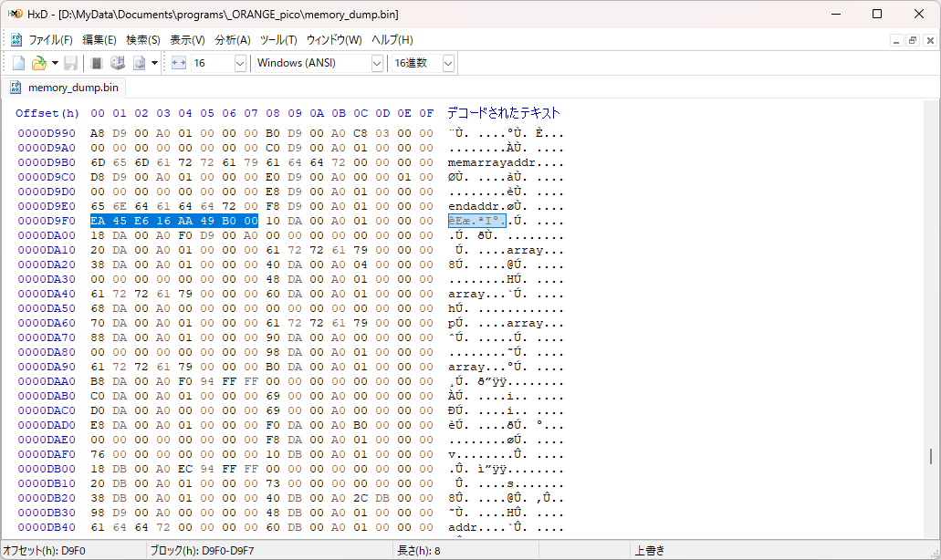Click offset label 0000DAA0
The height and width of the screenshot is (560, 941).
[x=47, y=381]
